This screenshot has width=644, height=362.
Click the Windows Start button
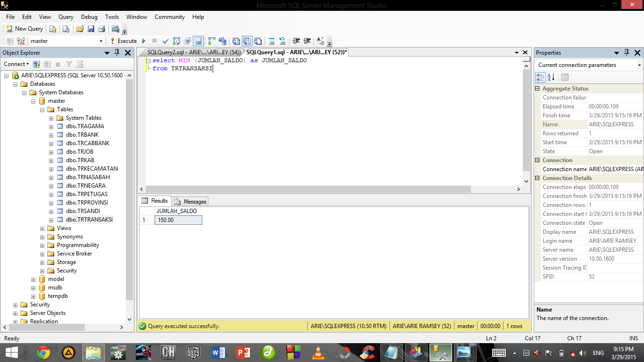pos(11,353)
